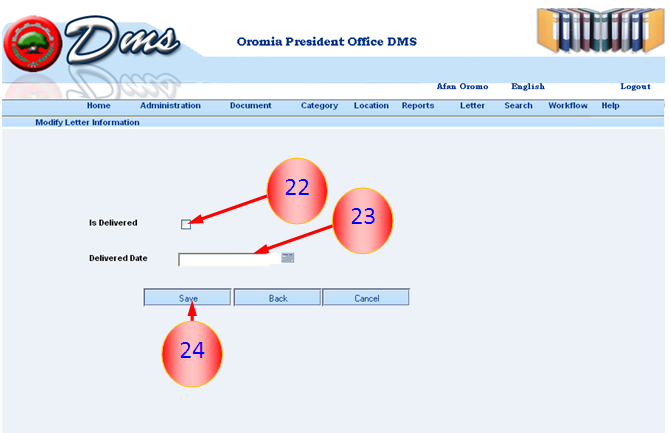Open the Workflow menu
This screenshot has height=433, width=669.
click(x=568, y=105)
